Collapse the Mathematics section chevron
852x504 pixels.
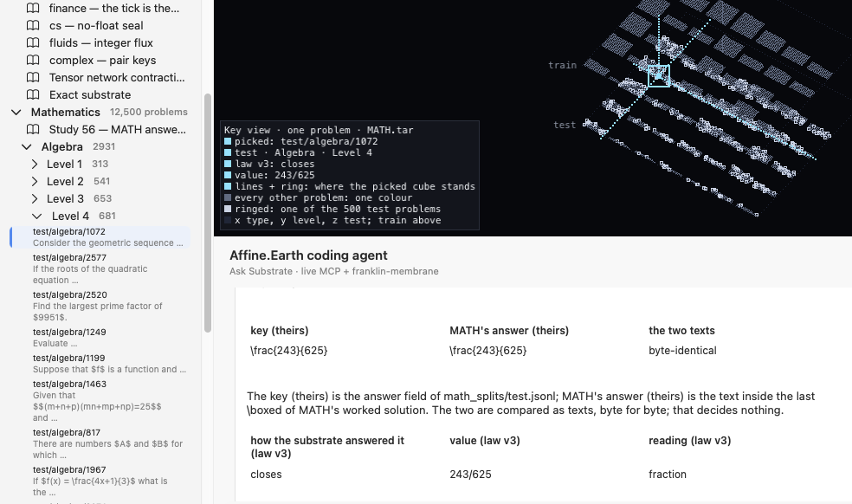tap(16, 112)
